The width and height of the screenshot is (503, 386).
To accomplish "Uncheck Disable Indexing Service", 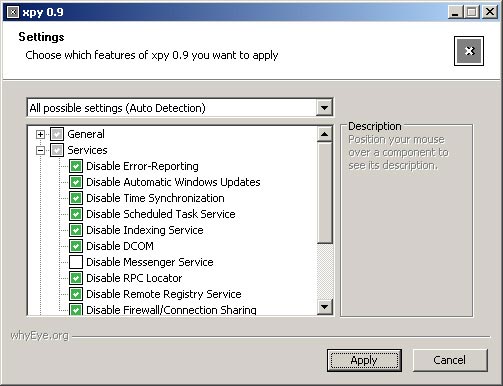I will [76, 230].
